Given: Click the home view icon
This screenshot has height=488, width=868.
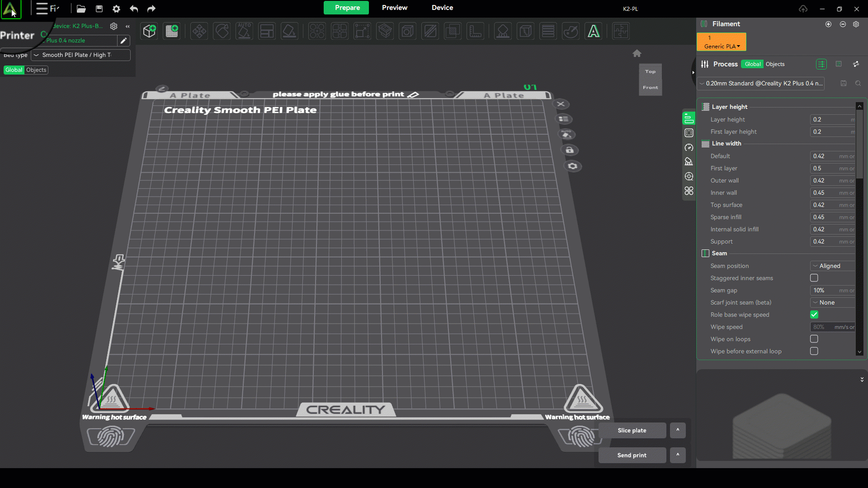Looking at the screenshot, I should point(637,53).
